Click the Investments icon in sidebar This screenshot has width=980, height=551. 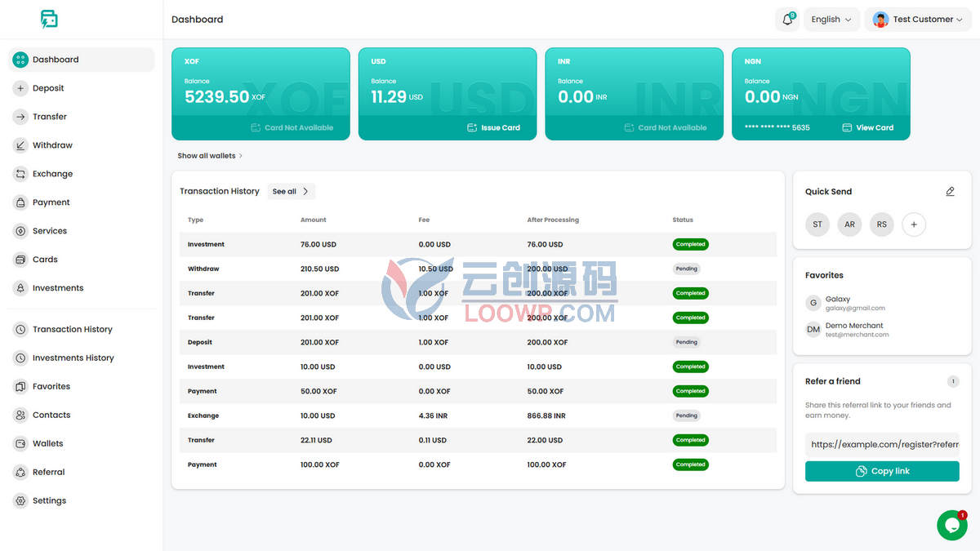point(20,288)
